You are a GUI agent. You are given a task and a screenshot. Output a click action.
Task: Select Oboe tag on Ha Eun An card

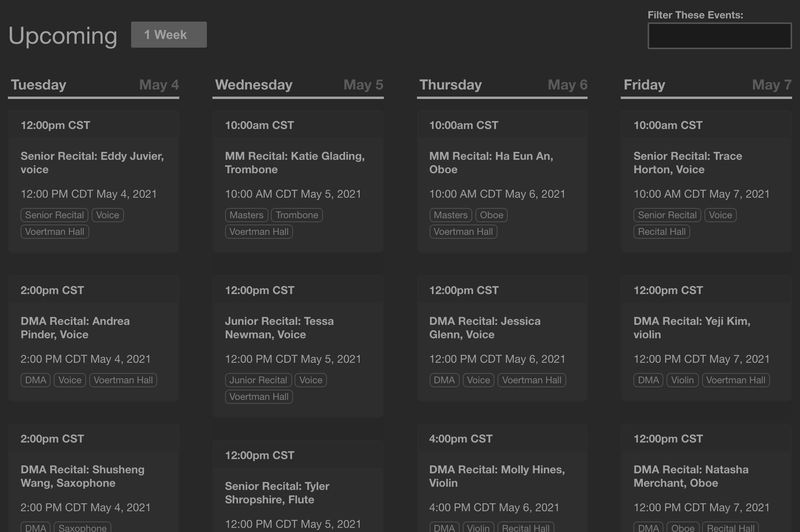[x=491, y=215]
